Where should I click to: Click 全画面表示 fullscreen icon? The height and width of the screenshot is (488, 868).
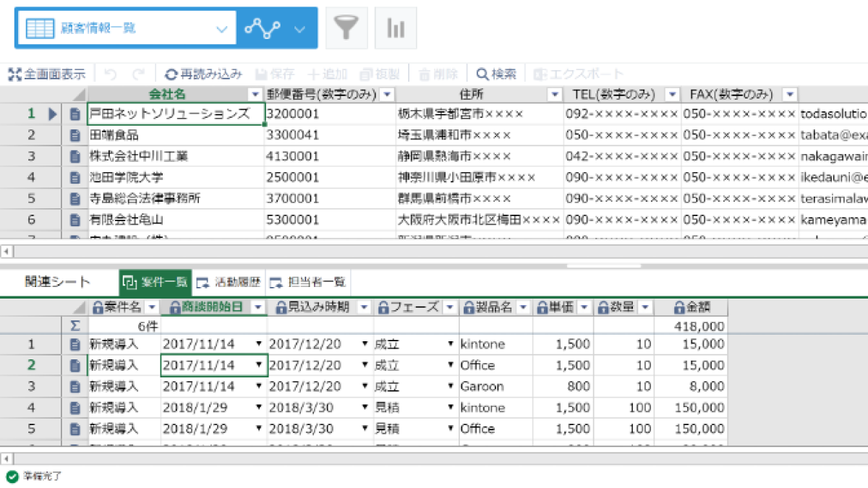pos(47,74)
